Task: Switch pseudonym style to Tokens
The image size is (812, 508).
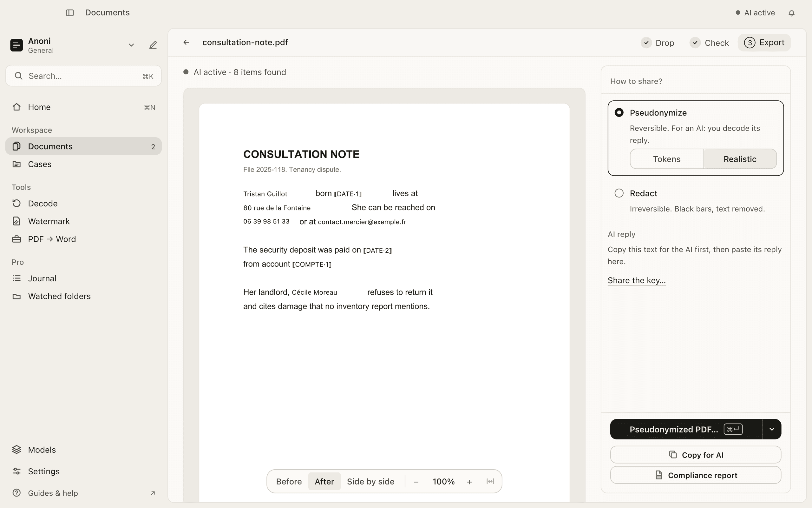Action: pyautogui.click(x=666, y=159)
